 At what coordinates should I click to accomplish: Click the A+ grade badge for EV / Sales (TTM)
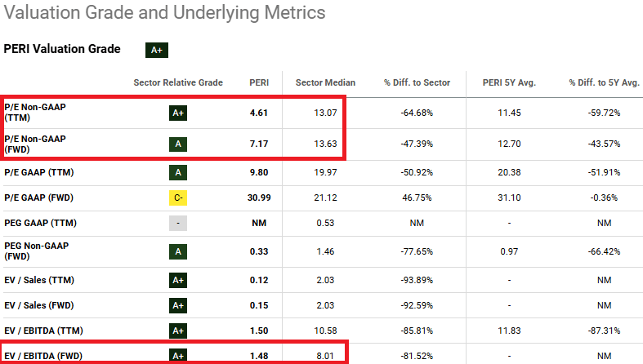(x=177, y=281)
